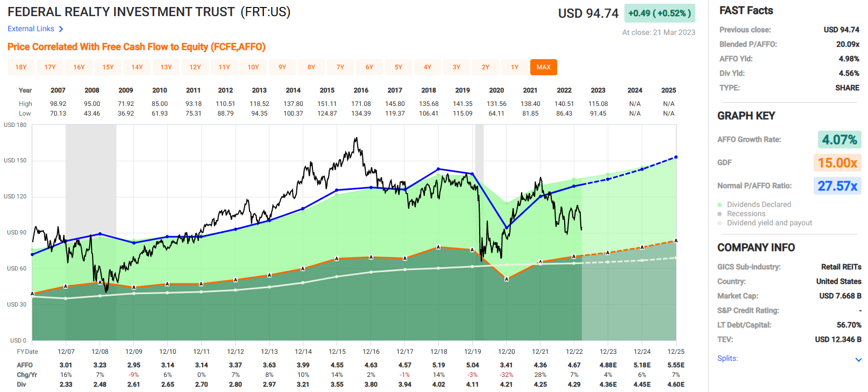Click the +0.49 (+0.52%) price change badge
Viewport: 868px width, 392px height.
tap(660, 13)
